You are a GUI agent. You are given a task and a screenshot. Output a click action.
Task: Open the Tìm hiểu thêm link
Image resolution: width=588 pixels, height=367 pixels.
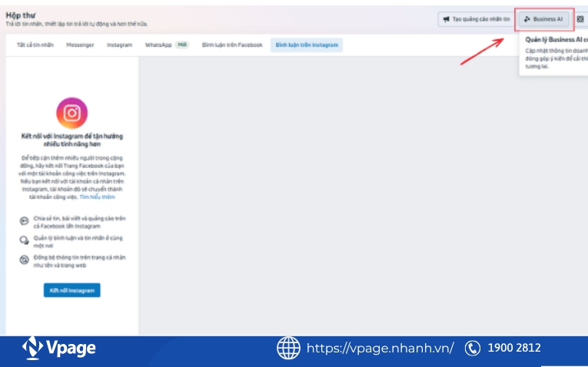[x=97, y=197]
